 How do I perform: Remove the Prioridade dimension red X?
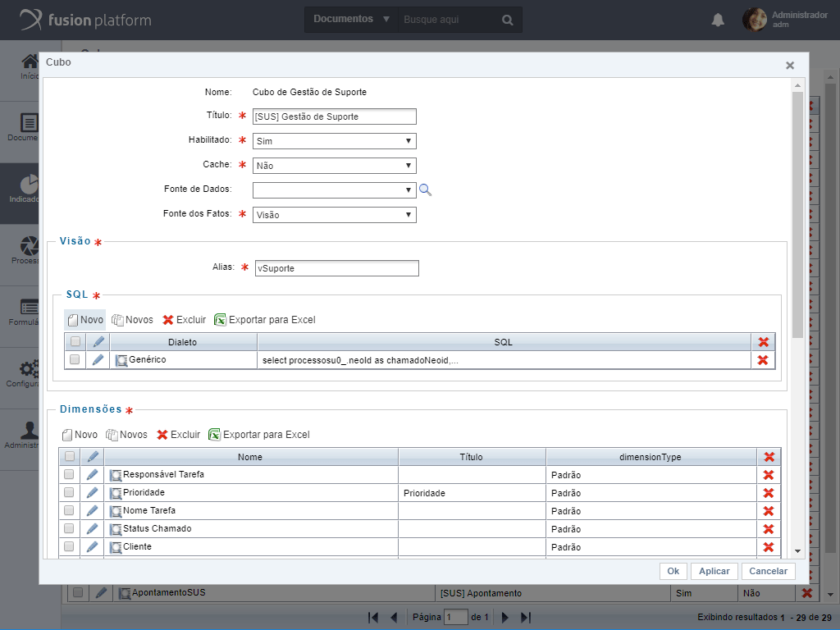coord(769,493)
